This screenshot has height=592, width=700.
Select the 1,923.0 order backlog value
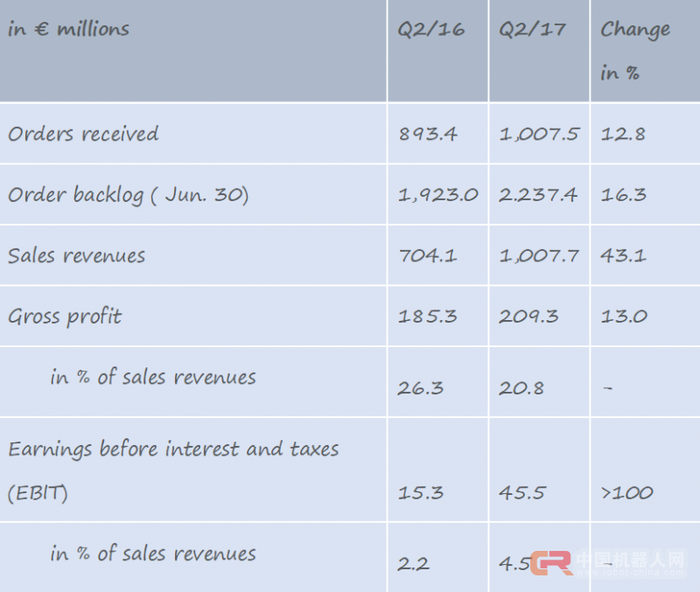click(437, 195)
